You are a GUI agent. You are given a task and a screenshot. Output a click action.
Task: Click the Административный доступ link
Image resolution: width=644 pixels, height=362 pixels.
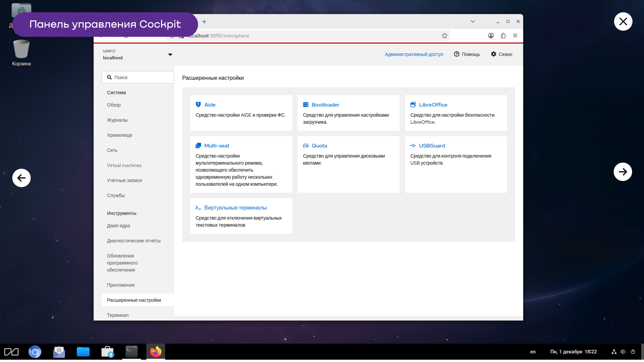pos(414,54)
